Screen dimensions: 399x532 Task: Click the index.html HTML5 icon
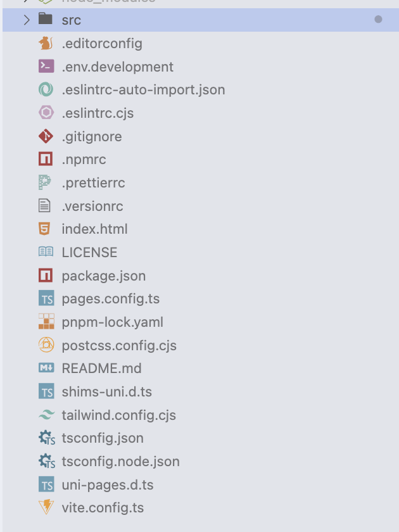point(46,229)
